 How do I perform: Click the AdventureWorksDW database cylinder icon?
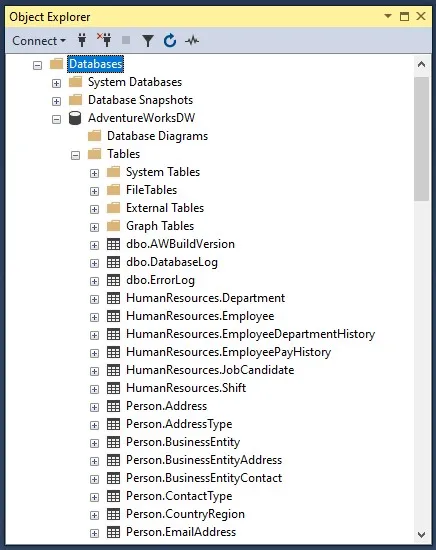(x=75, y=118)
